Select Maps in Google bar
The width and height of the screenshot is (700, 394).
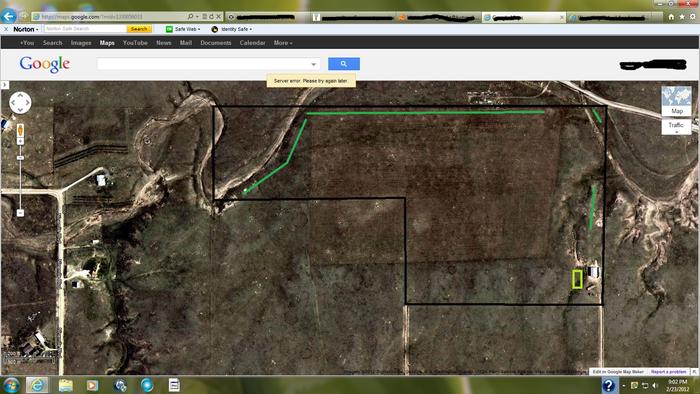coord(107,43)
